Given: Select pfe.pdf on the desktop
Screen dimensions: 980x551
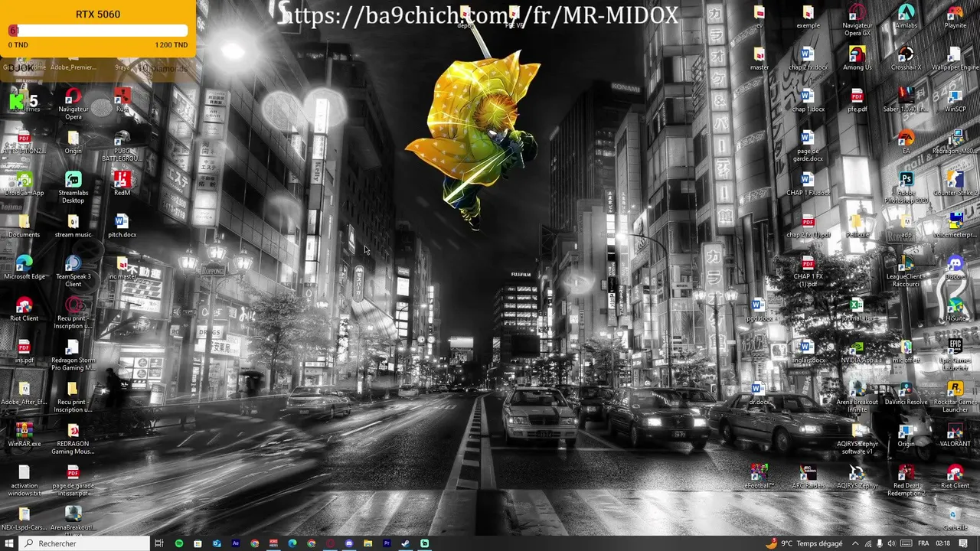Looking at the screenshot, I should [857, 100].
